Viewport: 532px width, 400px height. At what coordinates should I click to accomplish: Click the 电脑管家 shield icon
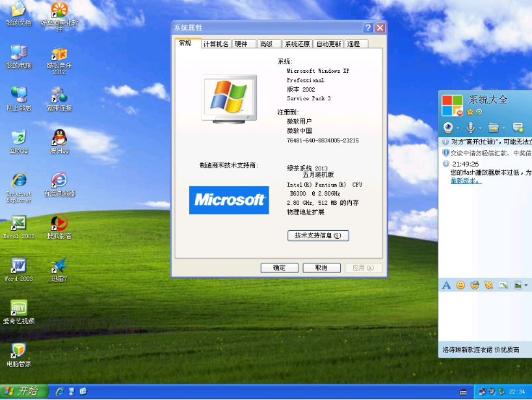tap(19, 351)
